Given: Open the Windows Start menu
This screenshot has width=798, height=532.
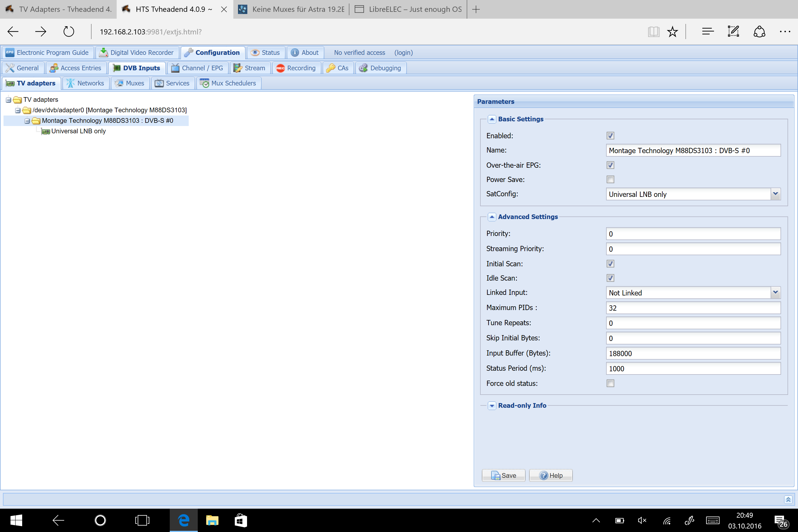Looking at the screenshot, I should [16, 520].
